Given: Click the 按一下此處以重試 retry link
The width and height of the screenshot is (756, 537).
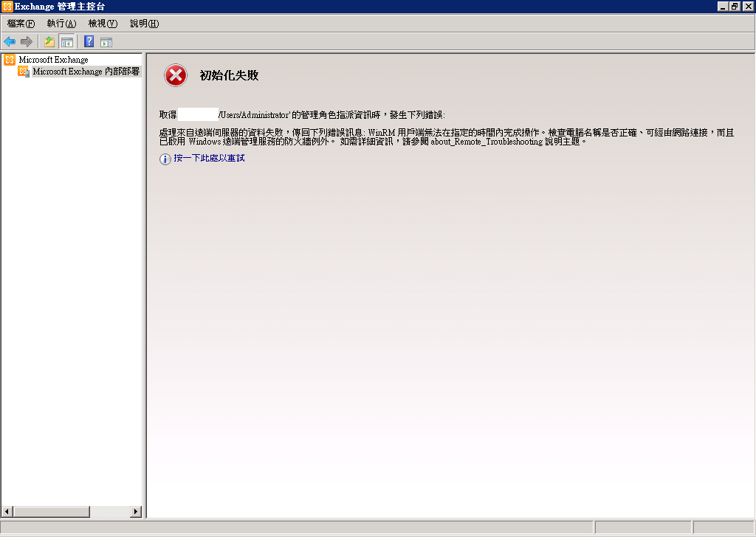Looking at the screenshot, I should pos(209,158).
